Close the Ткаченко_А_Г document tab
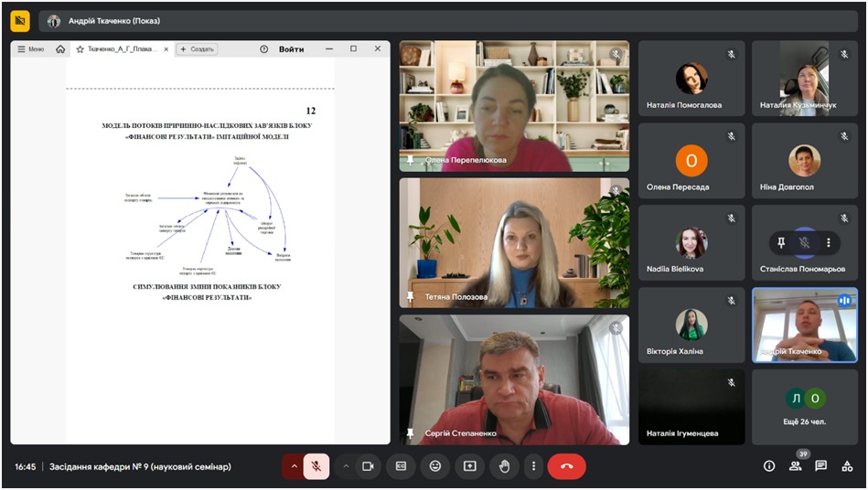The height and width of the screenshot is (490, 868). 166,49
